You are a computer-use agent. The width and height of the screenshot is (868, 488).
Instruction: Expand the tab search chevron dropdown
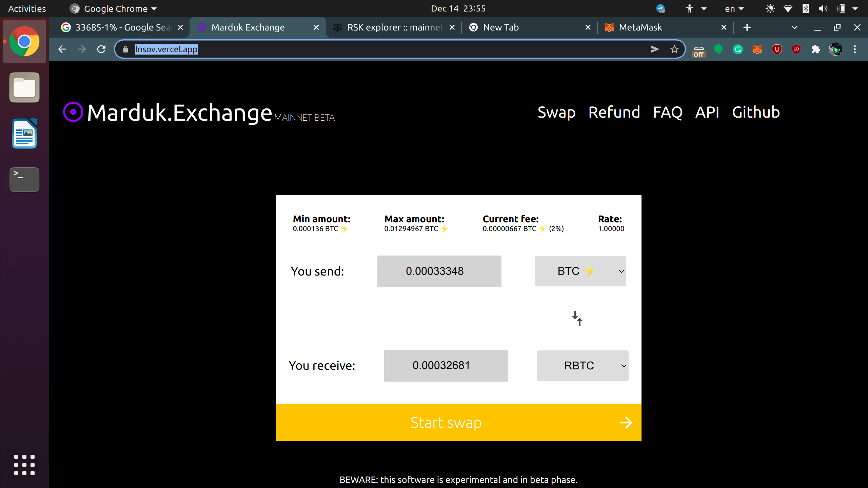tap(794, 27)
